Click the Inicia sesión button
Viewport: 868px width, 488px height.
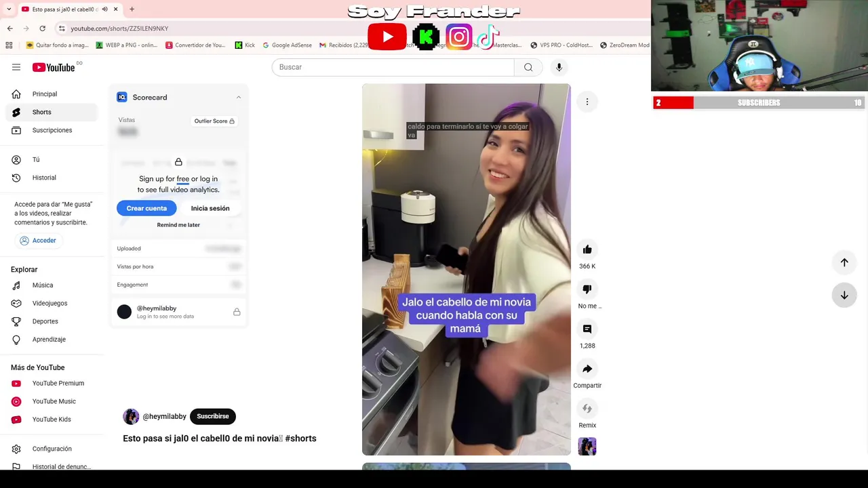pos(210,208)
